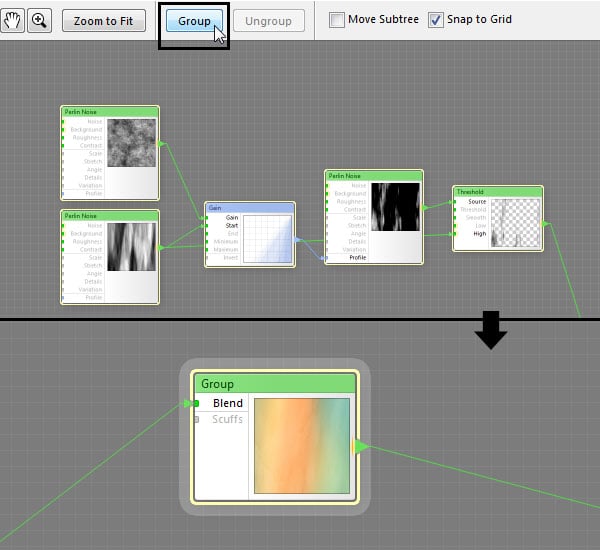The height and width of the screenshot is (550, 600).
Task: Click the Scuffs input connector on Group node
Action: pyautogui.click(x=197, y=420)
